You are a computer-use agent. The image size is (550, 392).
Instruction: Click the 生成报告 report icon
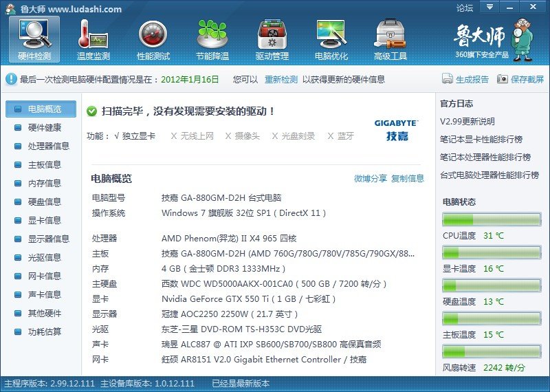pyautogui.click(x=448, y=79)
